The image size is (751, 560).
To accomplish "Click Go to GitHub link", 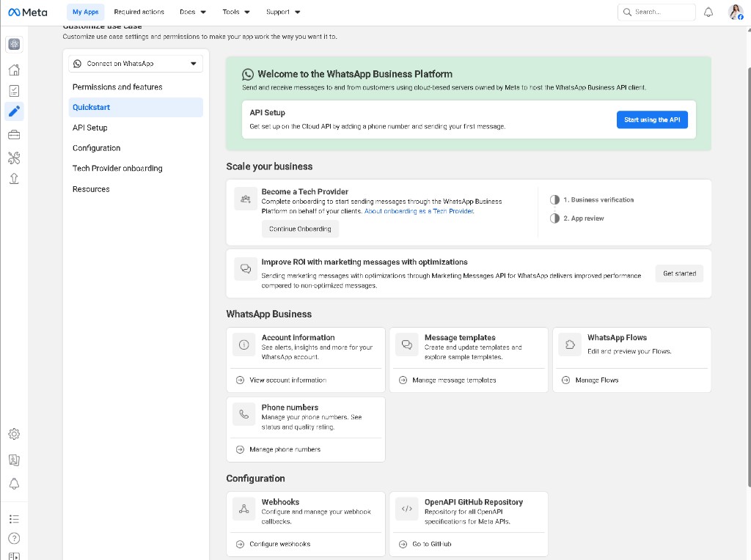I will point(431,544).
